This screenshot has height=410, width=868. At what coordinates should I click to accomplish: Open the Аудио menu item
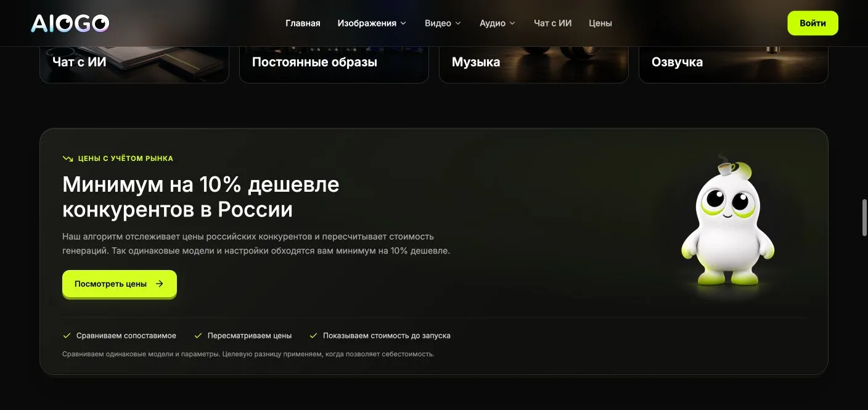pos(493,23)
